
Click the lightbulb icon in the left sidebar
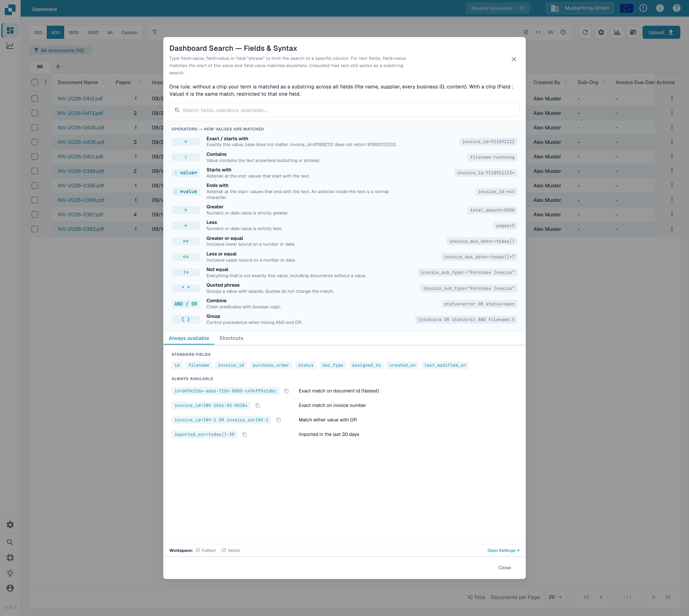point(10,573)
